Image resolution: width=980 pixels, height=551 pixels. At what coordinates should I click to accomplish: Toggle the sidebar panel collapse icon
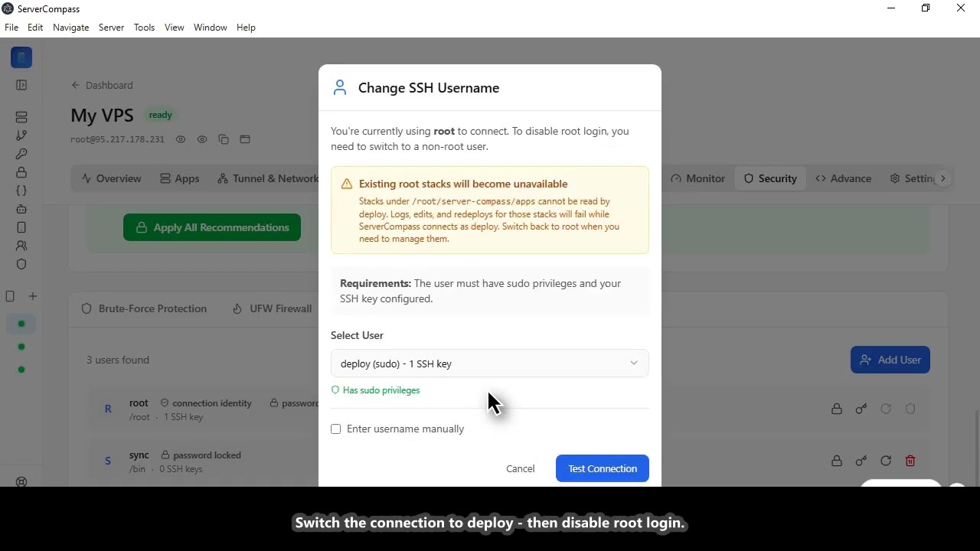point(21,85)
